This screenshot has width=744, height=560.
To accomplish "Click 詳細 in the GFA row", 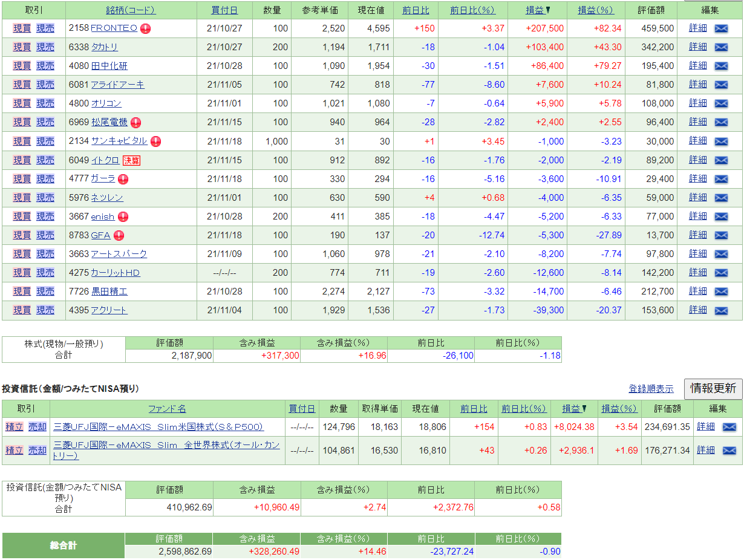I will 697,235.
